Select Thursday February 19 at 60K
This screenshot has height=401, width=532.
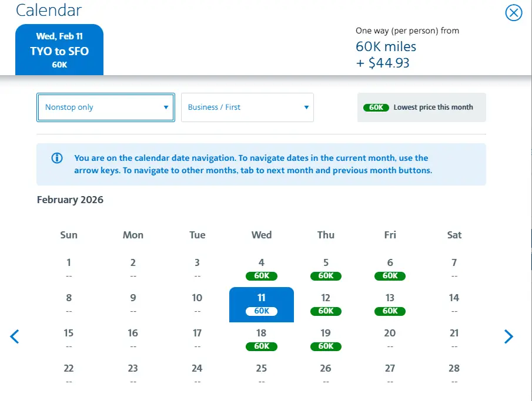326,339
